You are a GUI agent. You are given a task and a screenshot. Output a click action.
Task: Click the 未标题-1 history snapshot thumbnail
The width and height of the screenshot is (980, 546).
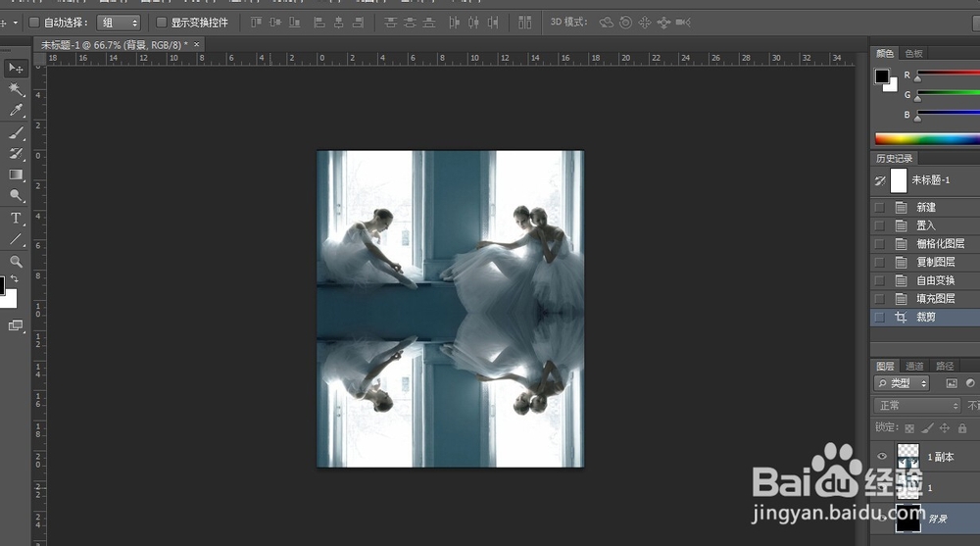pos(898,180)
